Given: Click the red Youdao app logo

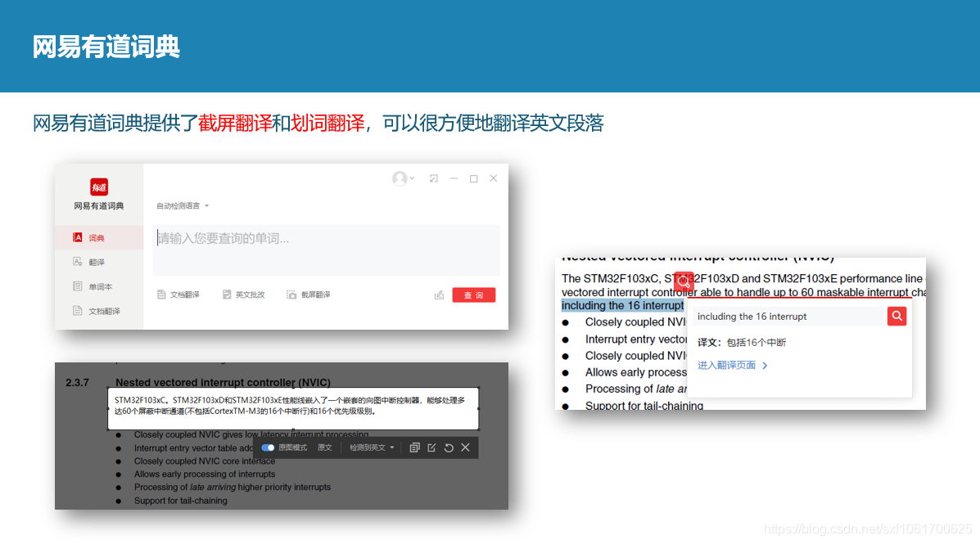Looking at the screenshot, I should (99, 187).
